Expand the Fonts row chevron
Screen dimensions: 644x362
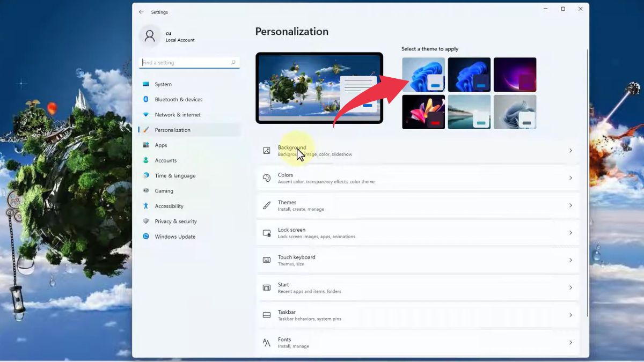pyautogui.click(x=570, y=343)
